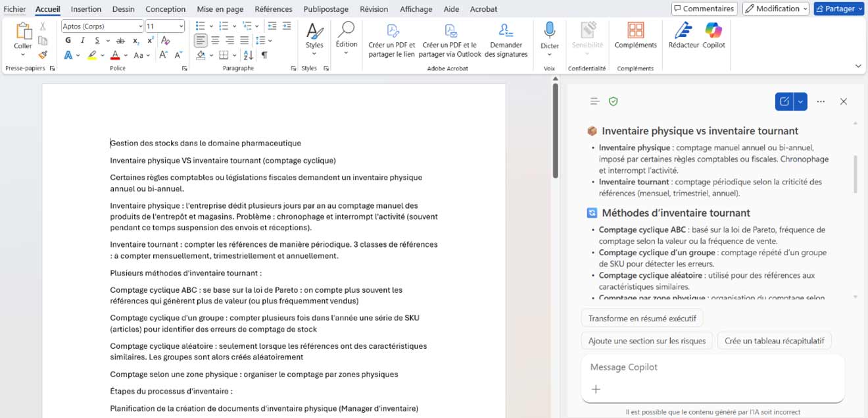Screen dimensions: 868x418
Task: Click the clear formatting icon
Action: (x=166, y=41)
